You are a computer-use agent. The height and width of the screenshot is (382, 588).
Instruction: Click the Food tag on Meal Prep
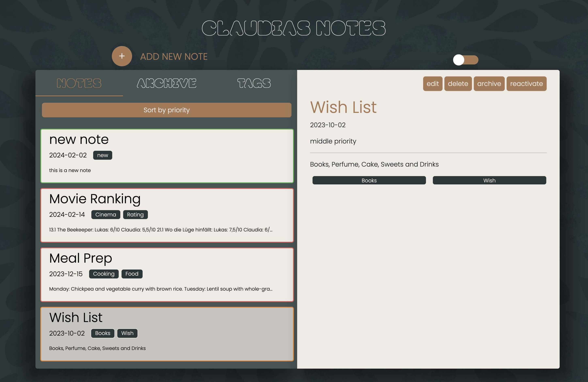click(132, 274)
